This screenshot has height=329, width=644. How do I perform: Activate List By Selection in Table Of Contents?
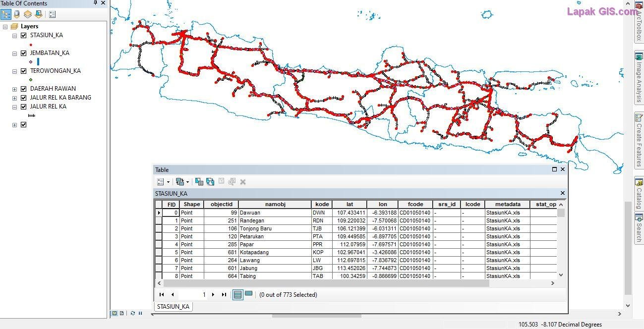point(40,14)
